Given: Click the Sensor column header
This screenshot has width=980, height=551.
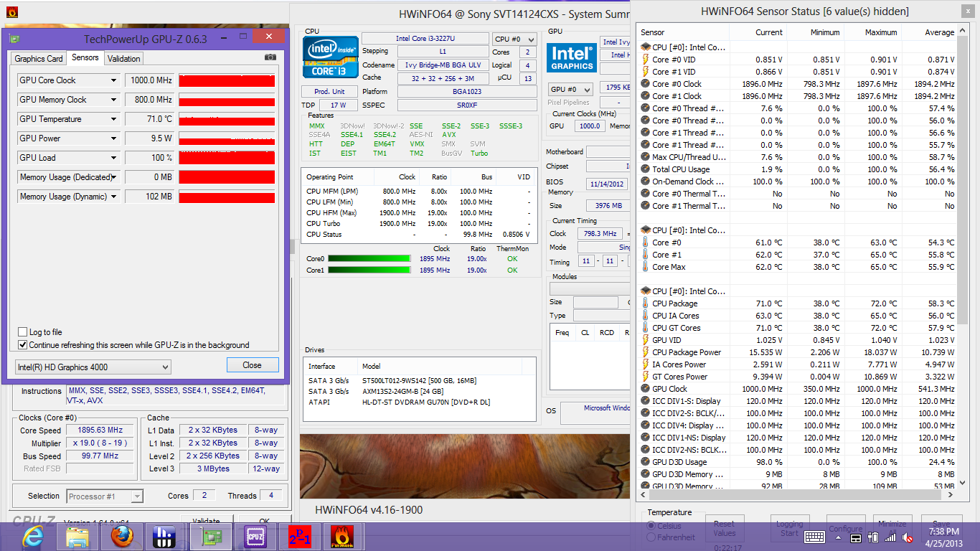Looking at the screenshot, I should pyautogui.click(x=682, y=32).
